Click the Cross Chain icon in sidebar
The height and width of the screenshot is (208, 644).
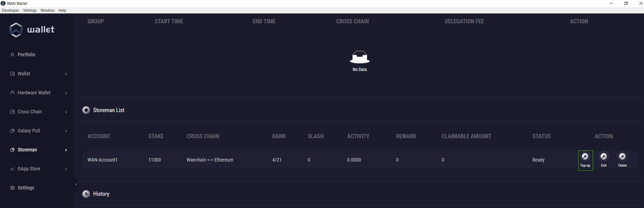point(12,112)
